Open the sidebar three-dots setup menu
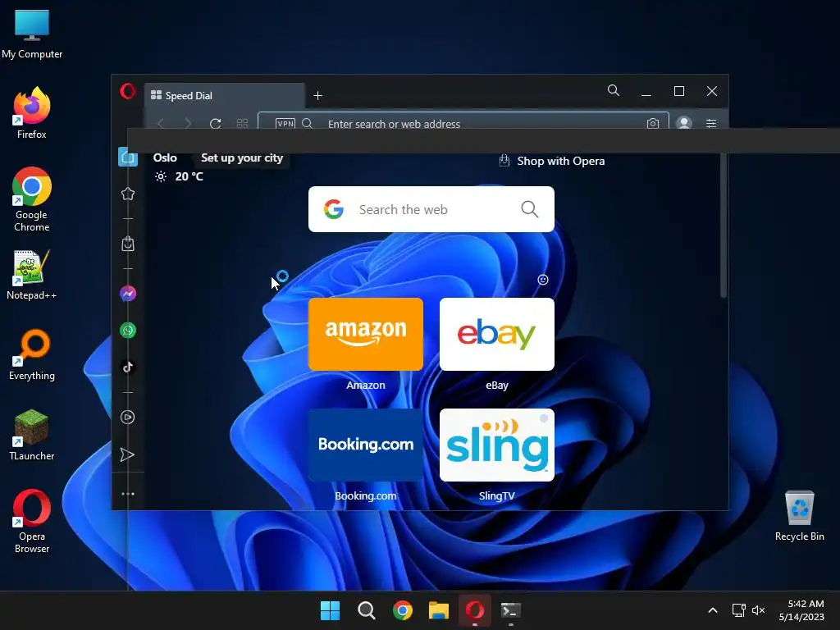This screenshot has height=630, width=840. (127, 494)
